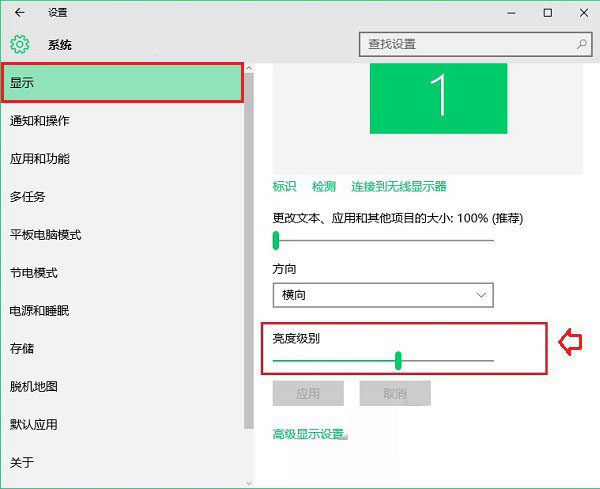Click the 应用 apply button
600x489 pixels.
(308, 393)
